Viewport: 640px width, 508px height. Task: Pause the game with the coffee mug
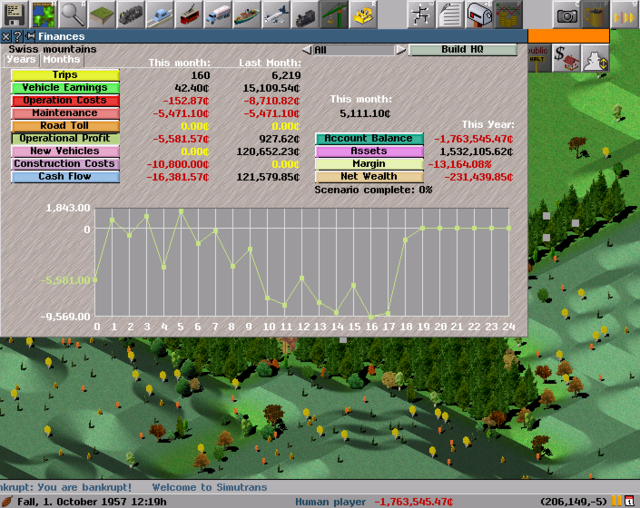pos(595,14)
